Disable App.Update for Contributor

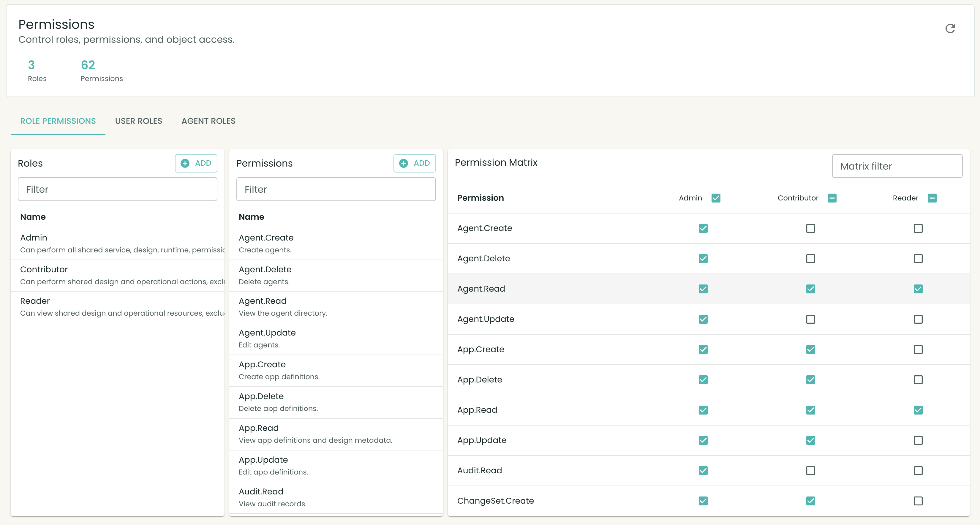pyautogui.click(x=810, y=440)
